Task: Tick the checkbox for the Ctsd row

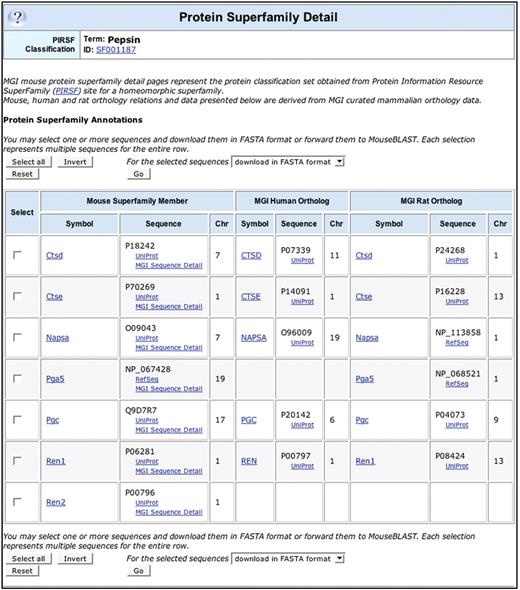Action: pyautogui.click(x=17, y=255)
